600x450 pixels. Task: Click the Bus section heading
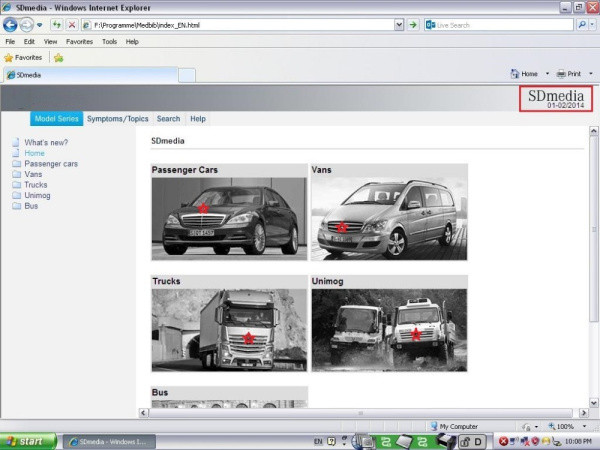coord(160,393)
